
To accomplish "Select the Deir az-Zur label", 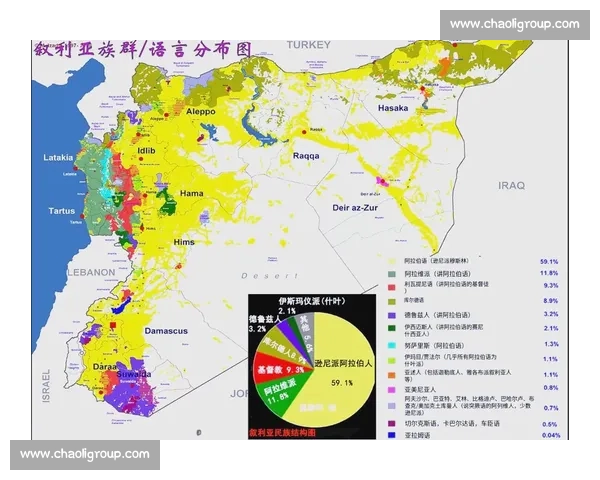I will 357,207.
